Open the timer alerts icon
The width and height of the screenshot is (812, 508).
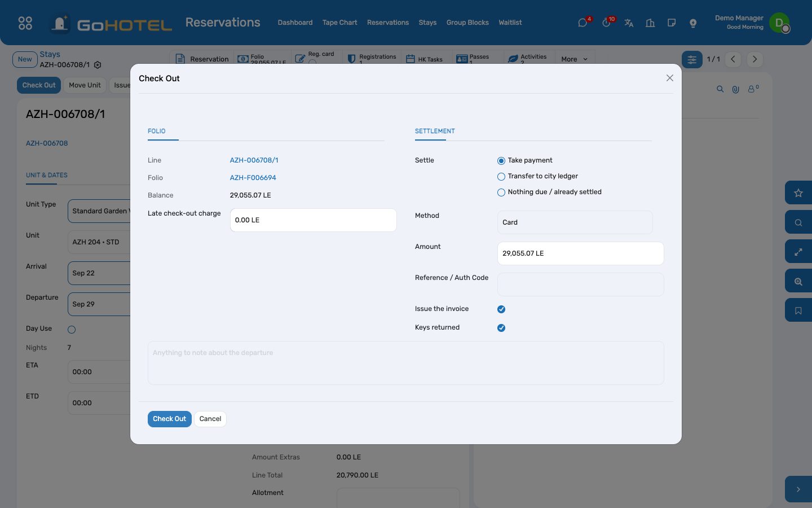point(606,23)
